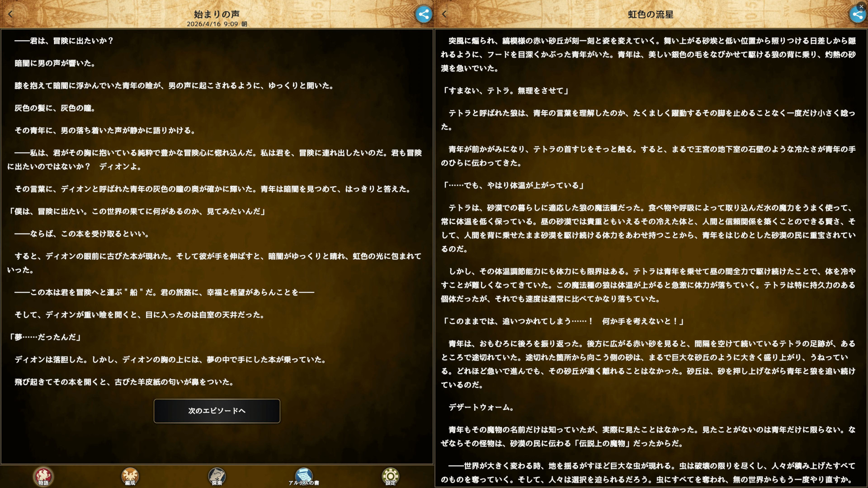868x488 pixels.
Task: Close the right panel with X
Action: click(861, 6)
